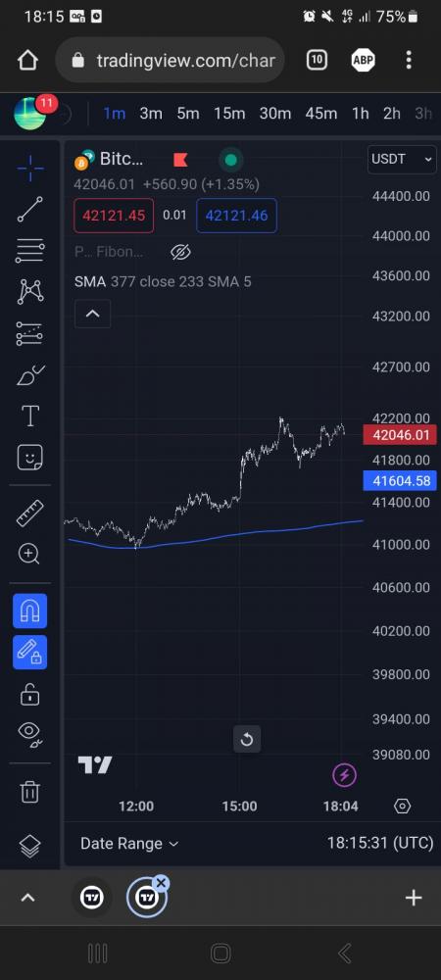This screenshot has height=980, width=441.
Task: Toggle hide all drawings eye
Action: click(x=30, y=733)
